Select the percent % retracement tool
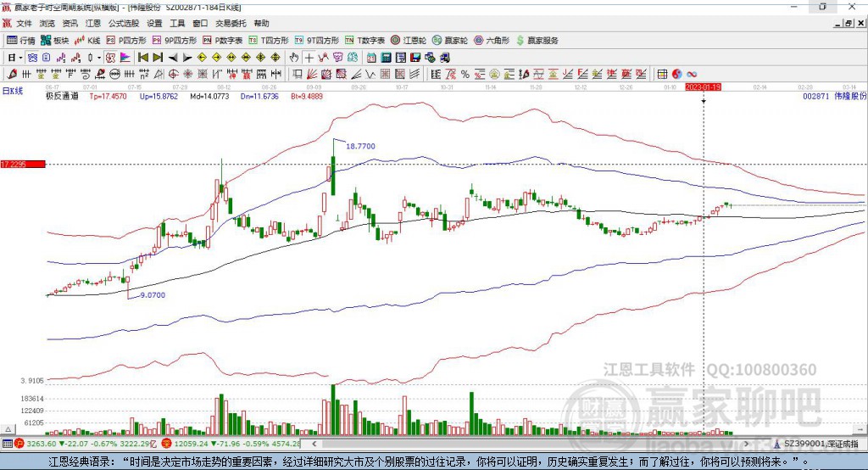The image size is (868, 470). (465, 74)
